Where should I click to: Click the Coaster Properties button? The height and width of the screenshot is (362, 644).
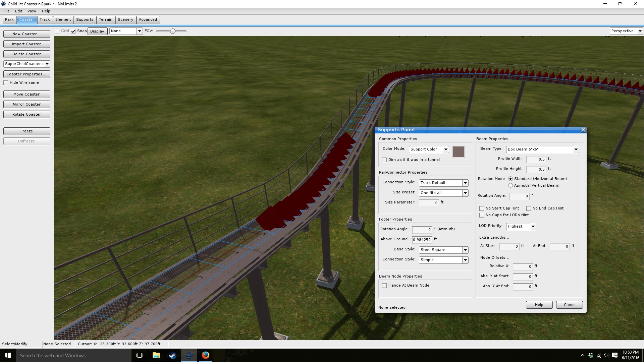click(x=26, y=74)
